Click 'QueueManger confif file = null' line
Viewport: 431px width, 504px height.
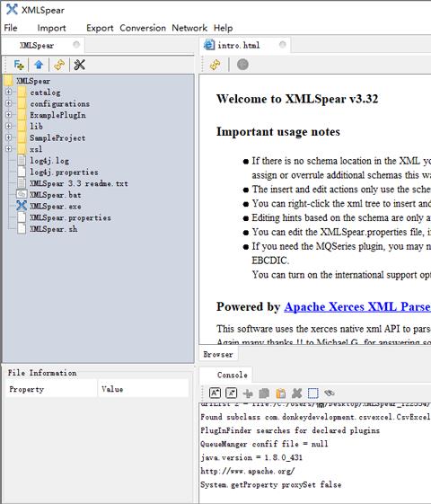(x=264, y=444)
